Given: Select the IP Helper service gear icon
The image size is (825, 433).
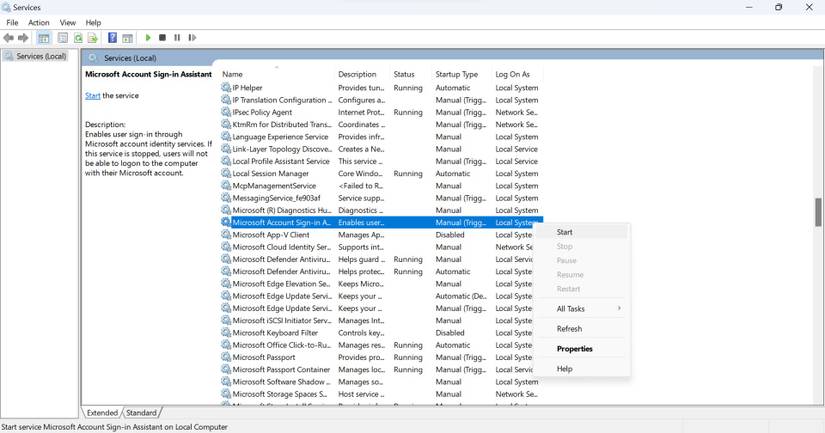Looking at the screenshot, I should 226,87.
